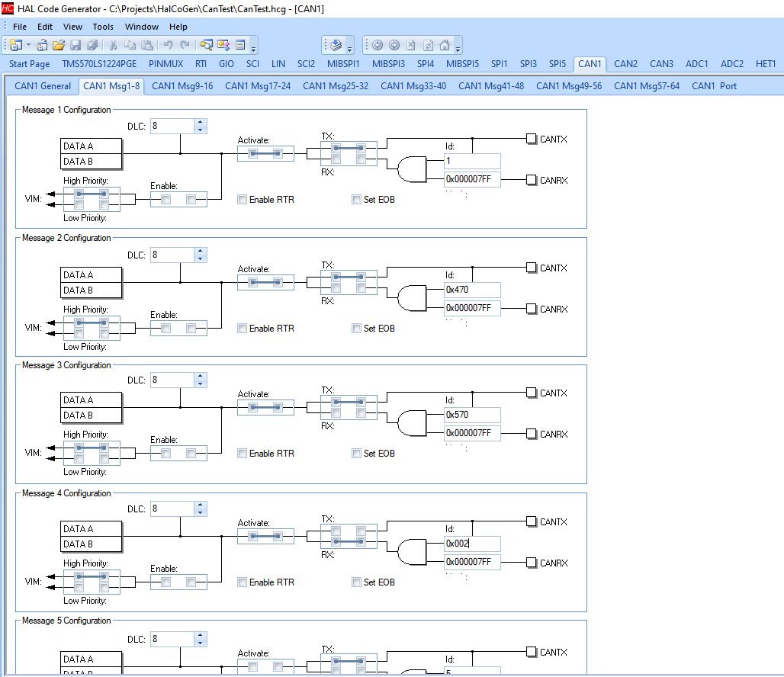Click the Copy icon
The height and width of the screenshot is (677, 784).
[x=130, y=45]
